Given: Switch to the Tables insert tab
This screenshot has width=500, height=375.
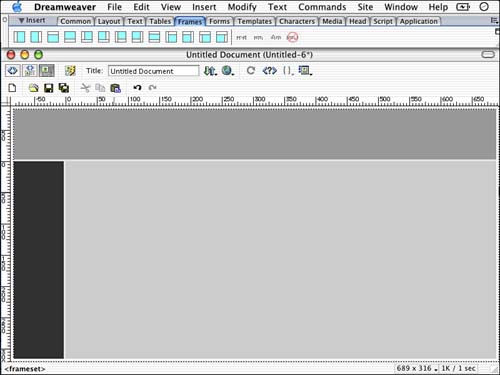Looking at the screenshot, I should pos(160,21).
